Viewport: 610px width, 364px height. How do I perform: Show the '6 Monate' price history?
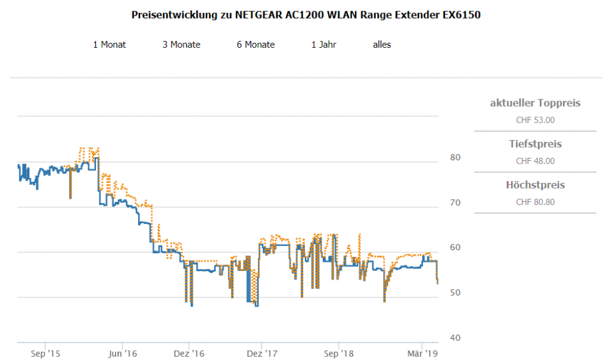click(256, 45)
